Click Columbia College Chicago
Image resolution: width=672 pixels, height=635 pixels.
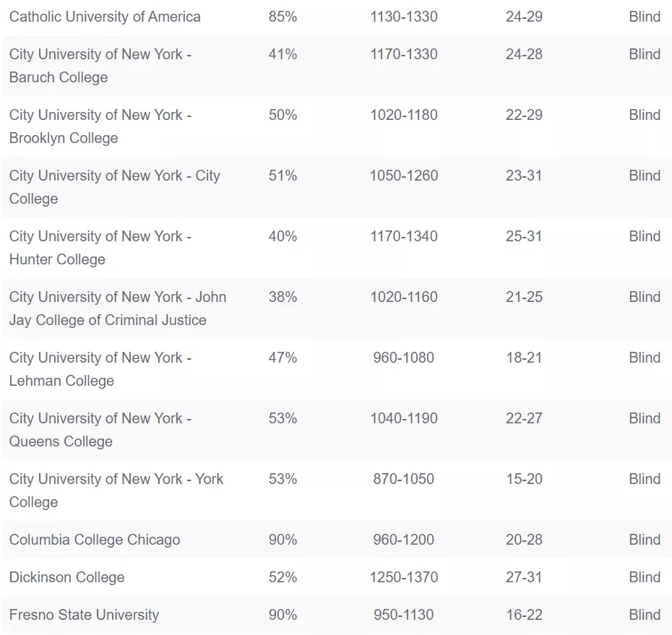point(94,540)
